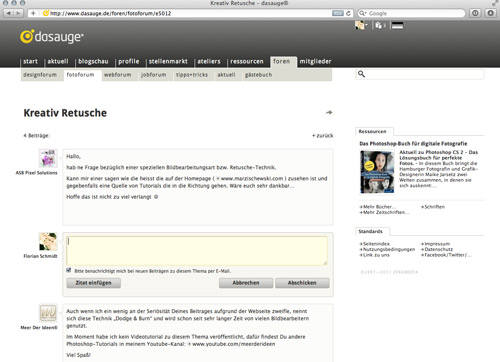Click in the reply text area
The height and width of the screenshot is (362, 500).
[x=197, y=251]
